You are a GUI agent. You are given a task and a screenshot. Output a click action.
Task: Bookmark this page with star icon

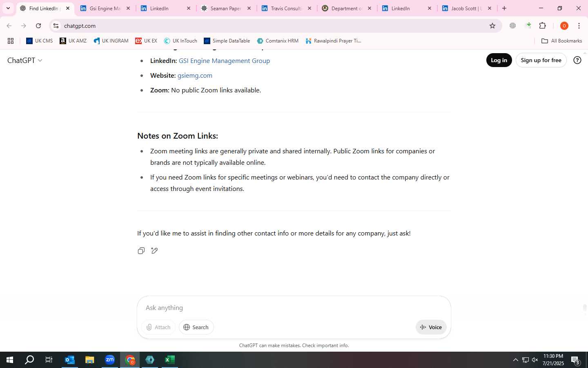(492, 26)
